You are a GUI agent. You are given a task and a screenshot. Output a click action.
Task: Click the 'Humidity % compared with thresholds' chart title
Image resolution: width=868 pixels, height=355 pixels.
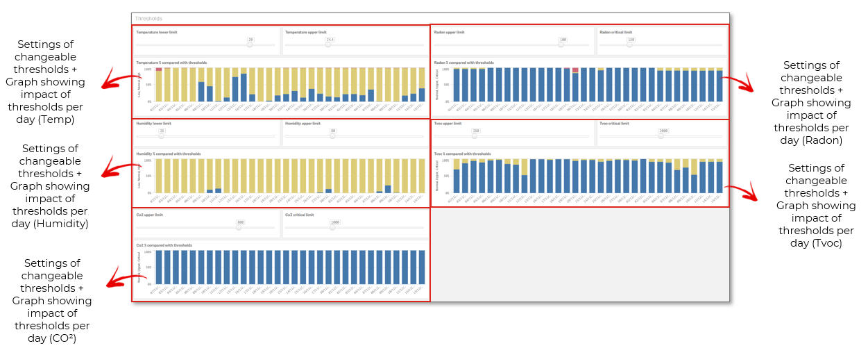click(169, 154)
